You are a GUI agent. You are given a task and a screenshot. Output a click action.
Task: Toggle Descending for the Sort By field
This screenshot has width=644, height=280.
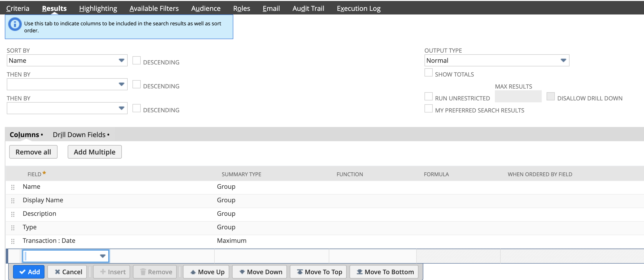tap(137, 60)
